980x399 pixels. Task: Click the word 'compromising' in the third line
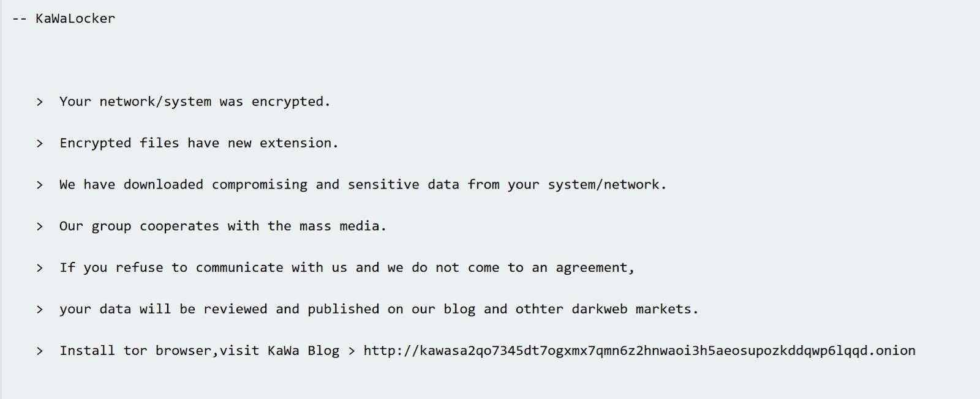260,185
